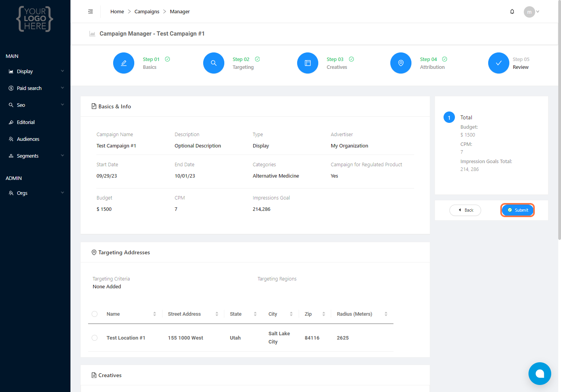The height and width of the screenshot is (392, 561).
Task: Open the user avatar dropdown
Action: pyautogui.click(x=531, y=12)
